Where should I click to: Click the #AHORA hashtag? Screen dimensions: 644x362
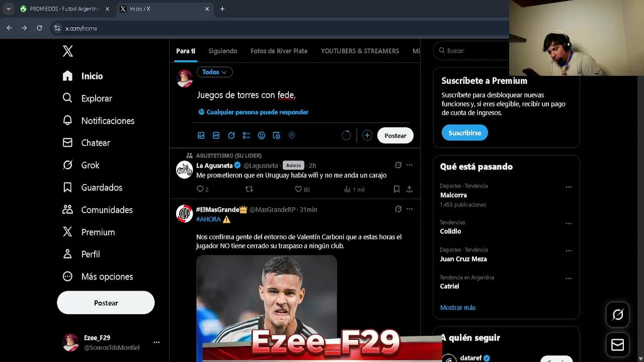click(209, 219)
